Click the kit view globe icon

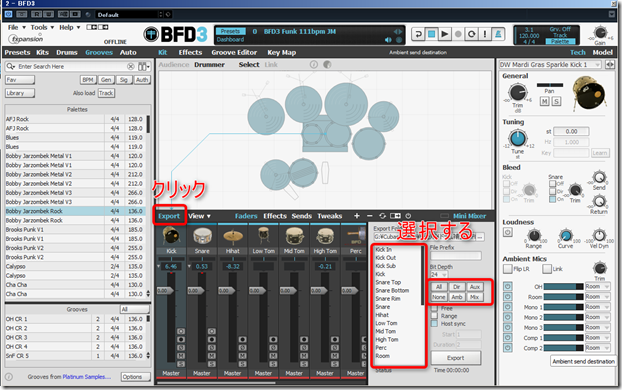coord(327,64)
